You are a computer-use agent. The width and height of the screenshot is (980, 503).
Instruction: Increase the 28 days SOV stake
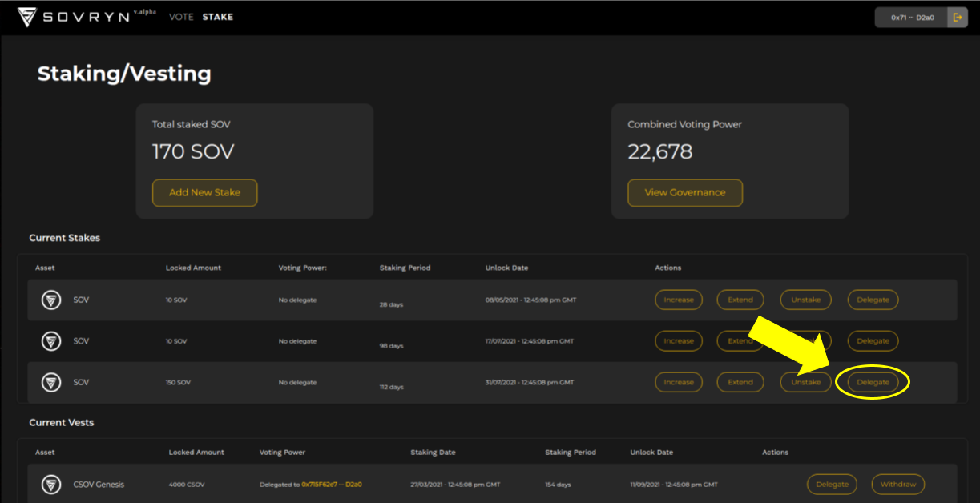pos(679,300)
